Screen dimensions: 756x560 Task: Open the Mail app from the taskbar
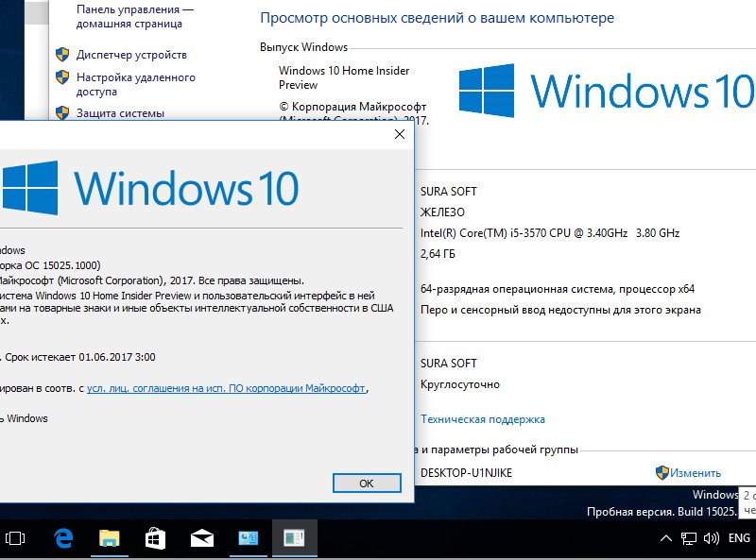click(202, 538)
